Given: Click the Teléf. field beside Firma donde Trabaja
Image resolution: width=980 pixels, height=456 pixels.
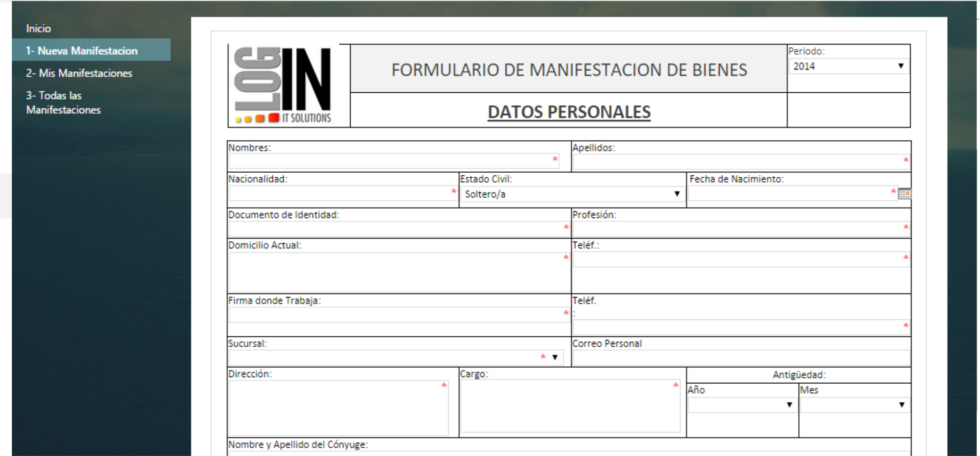Looking at the screenshot, I should [741, 327].
